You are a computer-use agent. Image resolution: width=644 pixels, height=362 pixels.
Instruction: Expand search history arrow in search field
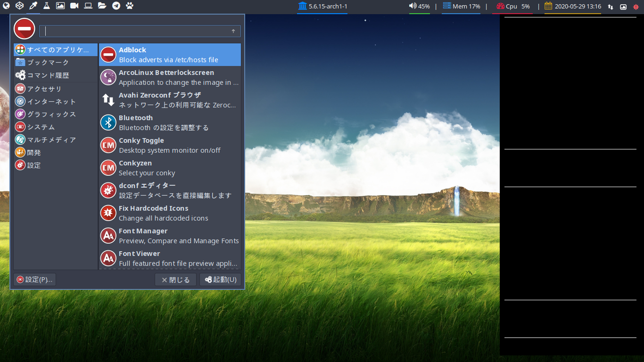(x=233, y=31)
